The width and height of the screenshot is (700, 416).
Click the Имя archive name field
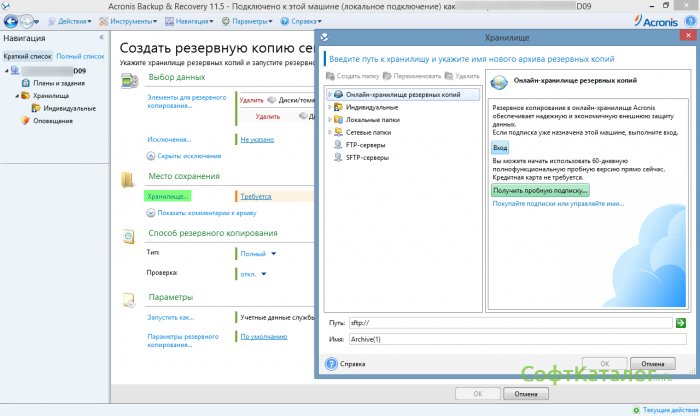coord(509,339)
